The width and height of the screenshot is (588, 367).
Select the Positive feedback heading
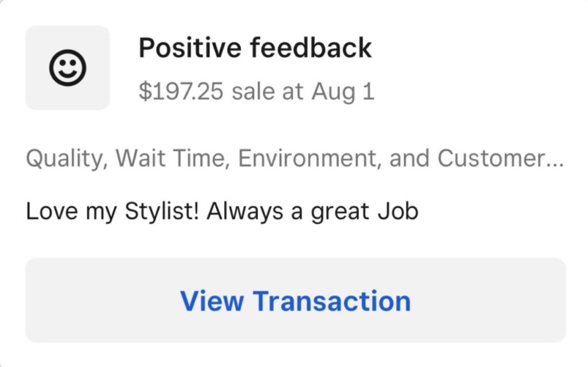255,48
